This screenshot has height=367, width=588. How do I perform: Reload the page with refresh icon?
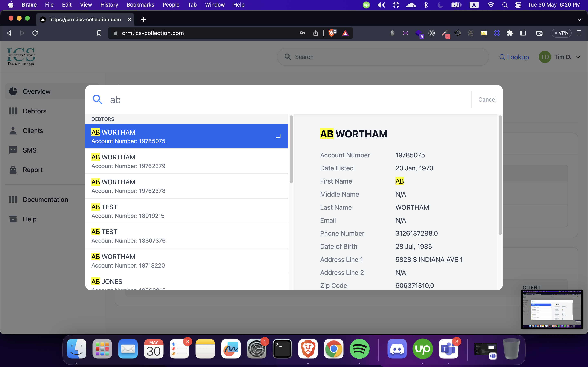coord(35,33)
